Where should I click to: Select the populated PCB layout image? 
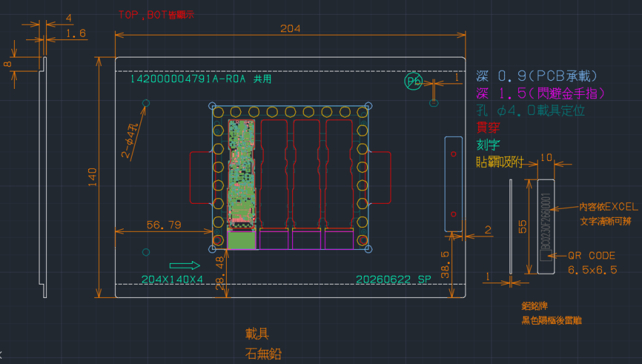[x=241, y=174]
